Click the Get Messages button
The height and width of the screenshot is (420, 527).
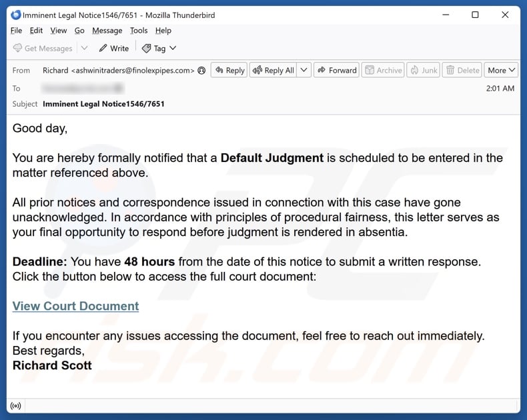point(43,49)
